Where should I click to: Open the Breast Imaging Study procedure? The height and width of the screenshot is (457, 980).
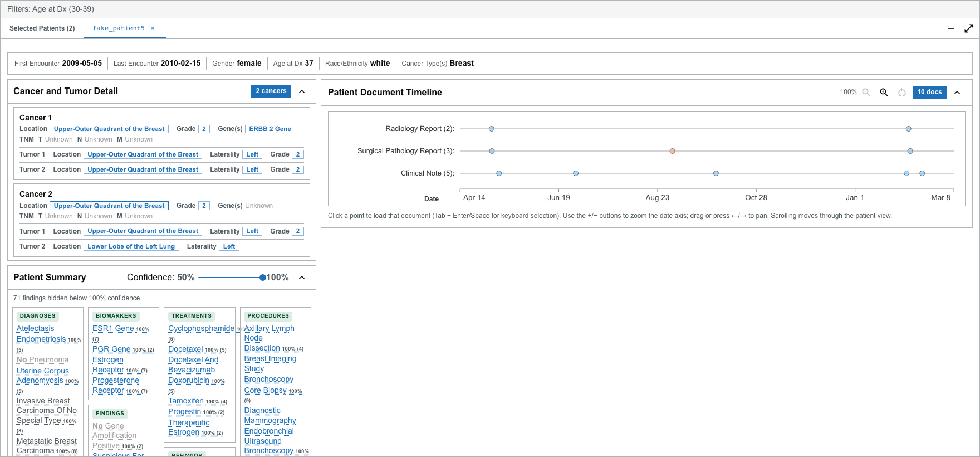pos(271,364)
